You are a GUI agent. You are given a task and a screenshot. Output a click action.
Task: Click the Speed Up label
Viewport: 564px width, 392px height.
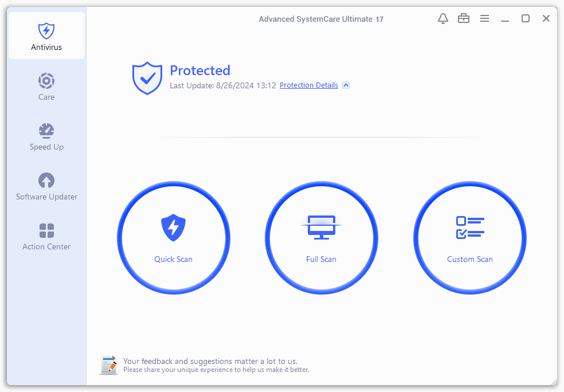click(x=46, y=147)
